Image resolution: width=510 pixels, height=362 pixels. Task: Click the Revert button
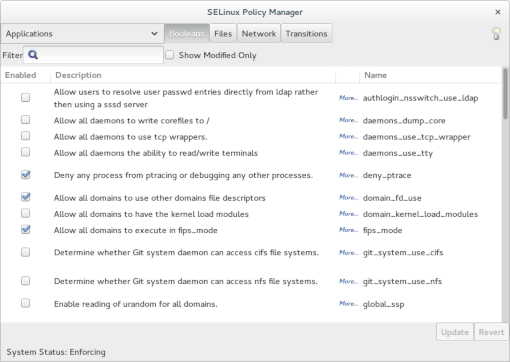[x=491, y=332]
